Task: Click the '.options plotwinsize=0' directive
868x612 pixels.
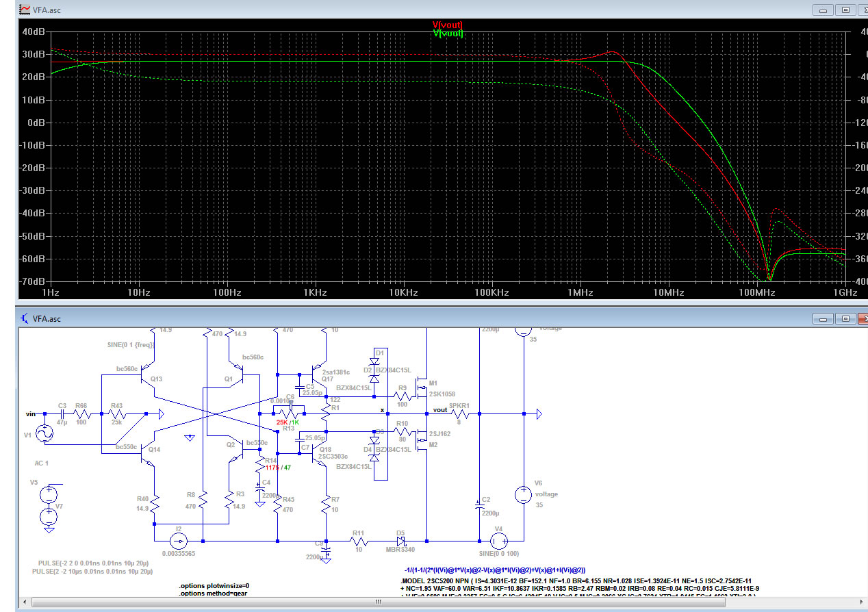Action: (x=214, y=586)
